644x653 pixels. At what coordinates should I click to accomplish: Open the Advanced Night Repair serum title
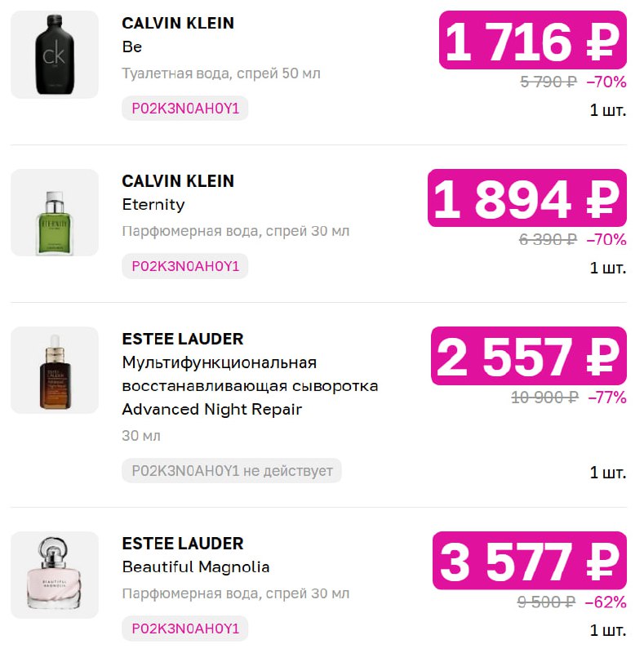pyautogui.click(x=250, y=385)
